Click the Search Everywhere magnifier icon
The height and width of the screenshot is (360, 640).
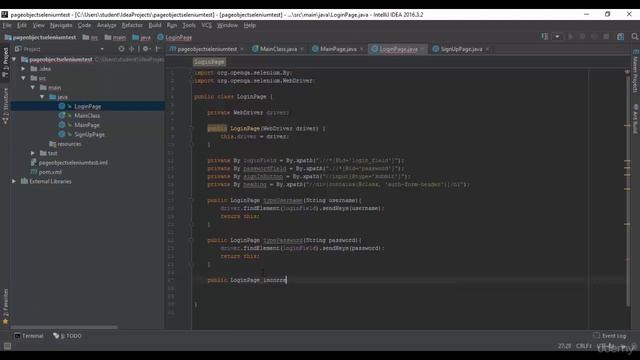click(x=635, y=37)
